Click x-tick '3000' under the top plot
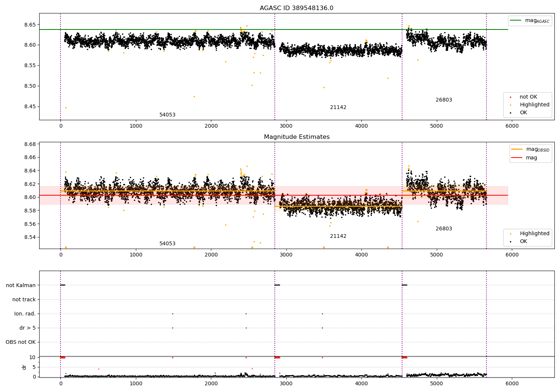 pyautogui.click(x=286, y=126)
